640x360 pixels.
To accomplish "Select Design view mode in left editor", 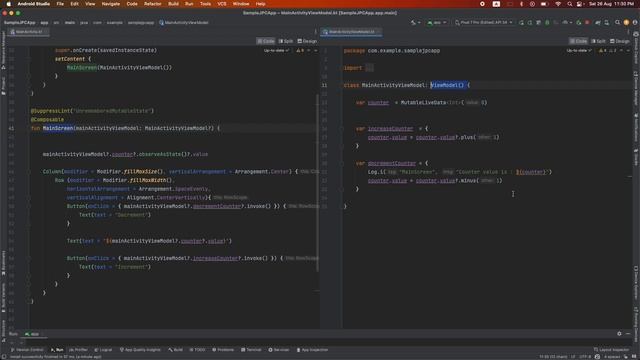I will (x=307, y=41).
